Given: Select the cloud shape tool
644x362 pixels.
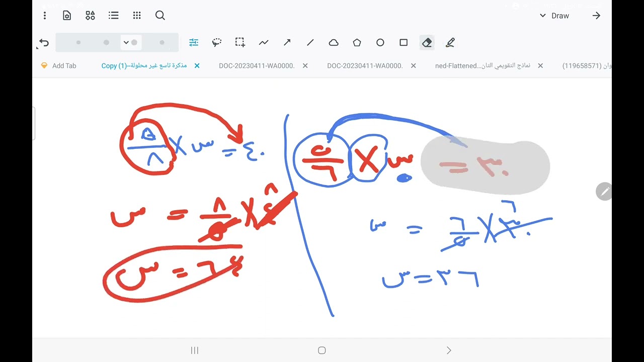Looking at the screenshot, I should (x=334, y=43).
